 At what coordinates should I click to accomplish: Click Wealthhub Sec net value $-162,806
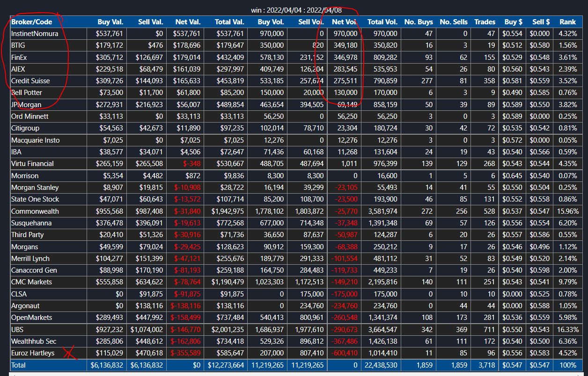coord(185,341)
